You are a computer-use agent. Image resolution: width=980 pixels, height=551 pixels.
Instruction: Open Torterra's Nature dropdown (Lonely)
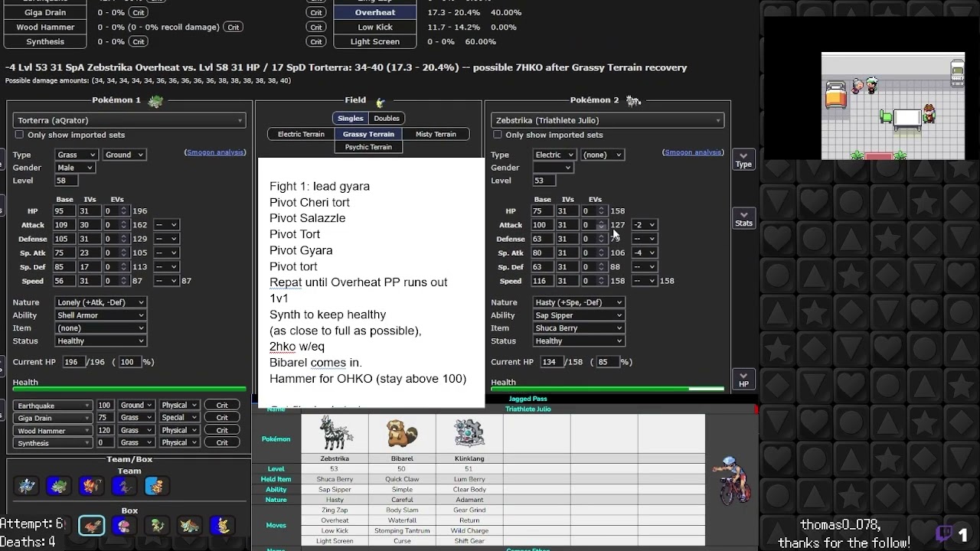pyautogui.click(x=100, y=302)
